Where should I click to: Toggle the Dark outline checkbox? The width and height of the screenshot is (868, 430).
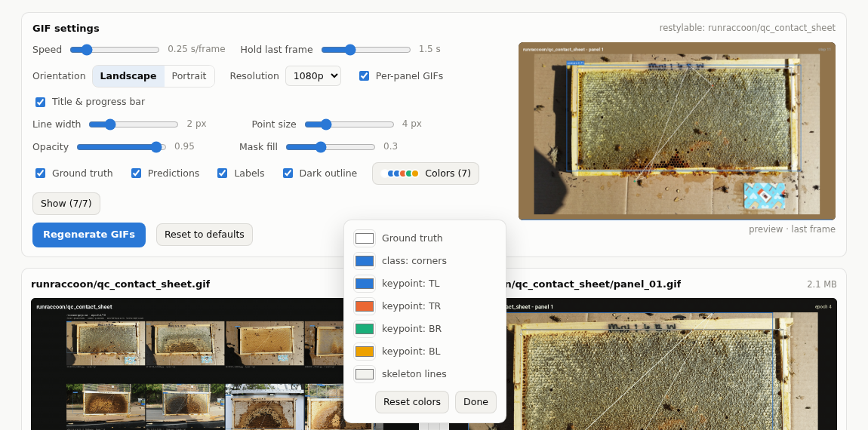[288, 174]
